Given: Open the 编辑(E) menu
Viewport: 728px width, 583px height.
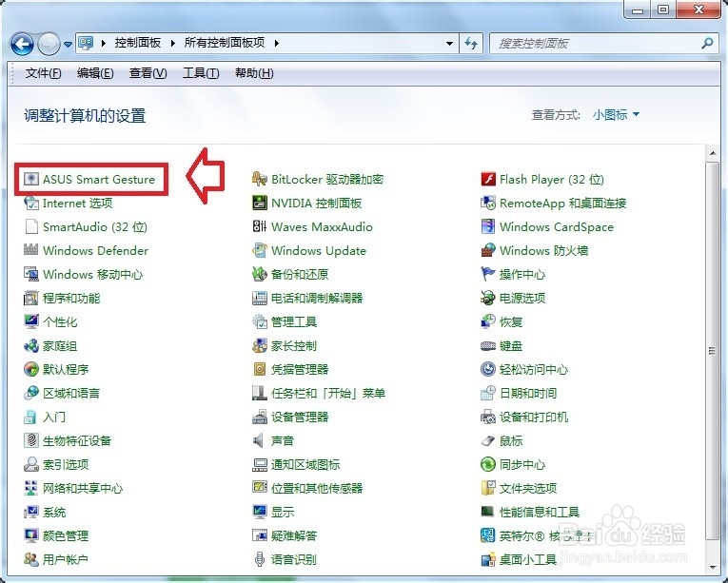Looking at the screenshot, I should pos(95,73).
